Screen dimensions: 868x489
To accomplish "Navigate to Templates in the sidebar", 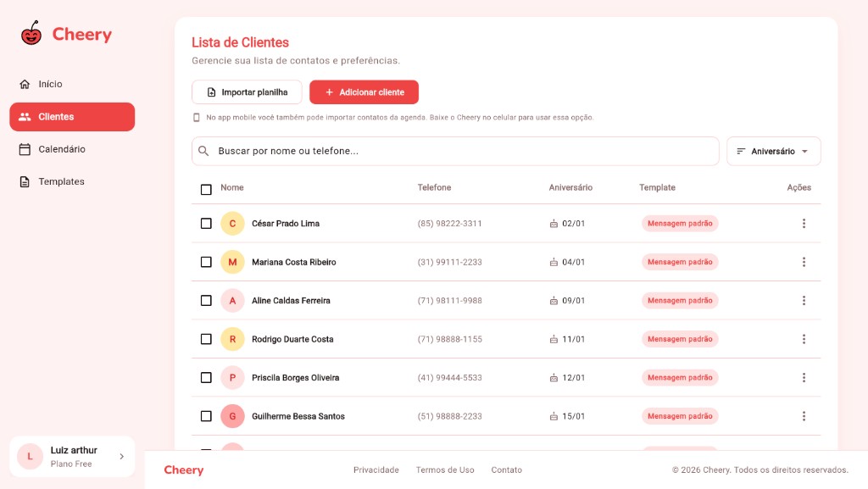I will click(72, 181).
